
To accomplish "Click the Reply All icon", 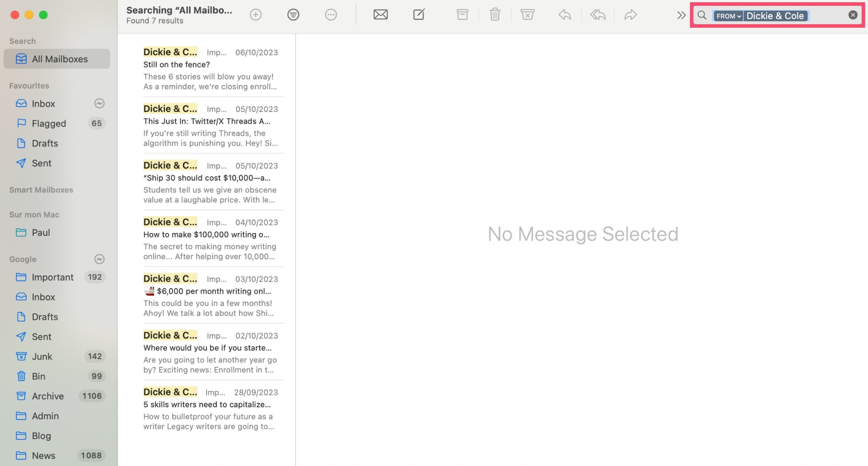I will click(597, 15).
